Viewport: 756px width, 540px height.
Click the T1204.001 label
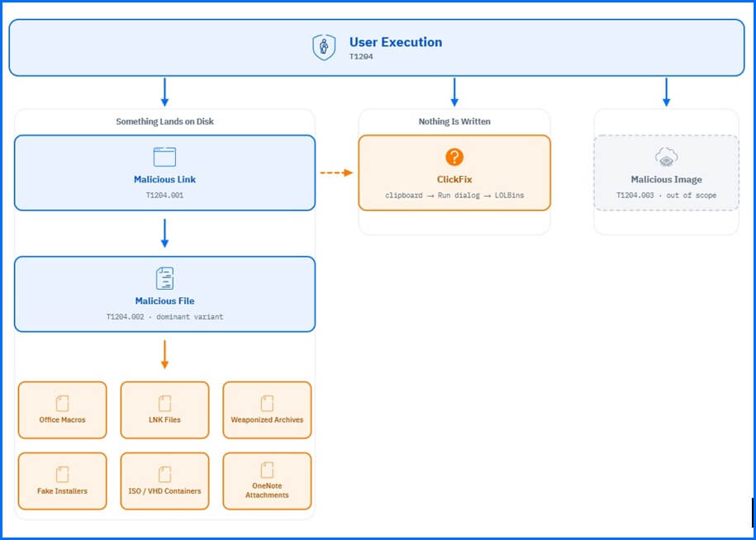pos(164,195)
